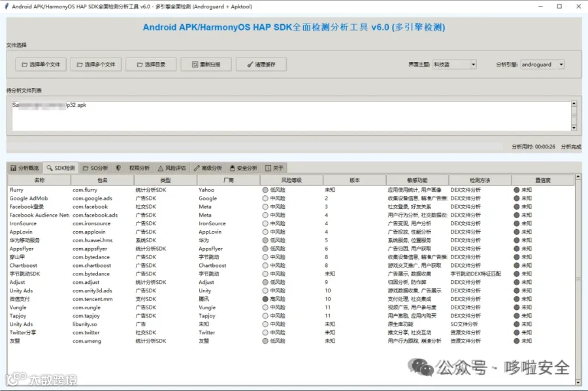This screenshot has width=588, height=391.
Task: Click the broom icon beside 清理缓存
Action: coord(250,65)
